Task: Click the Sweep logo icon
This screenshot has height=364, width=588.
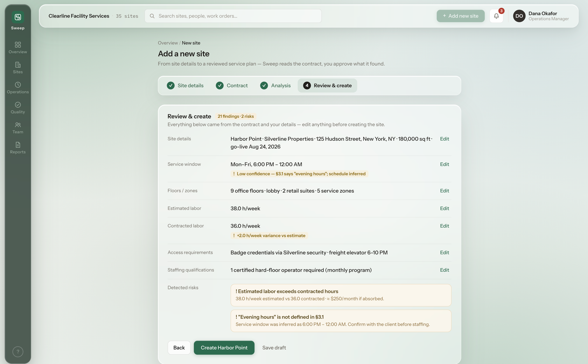Action: click(x=17, y=17)
